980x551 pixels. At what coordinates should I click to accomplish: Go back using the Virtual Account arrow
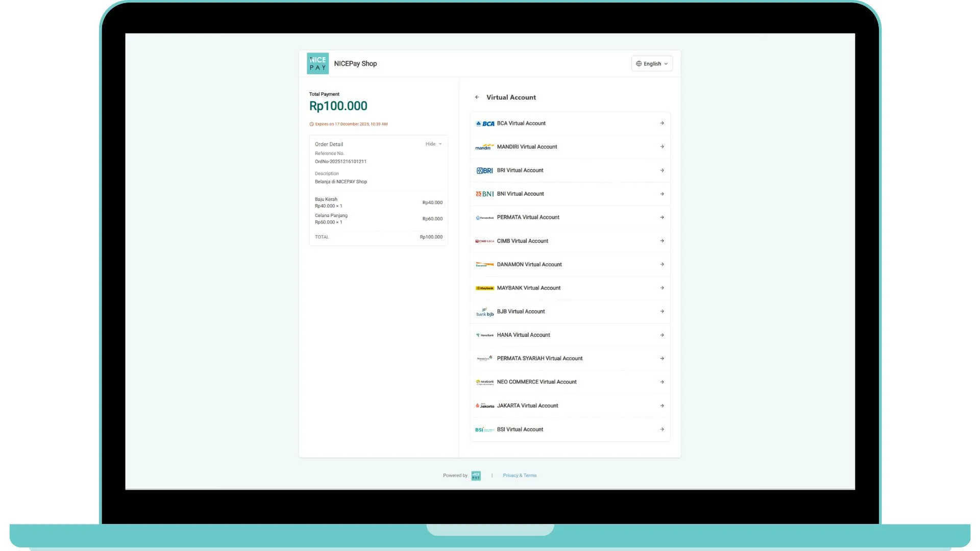[477, 97]
